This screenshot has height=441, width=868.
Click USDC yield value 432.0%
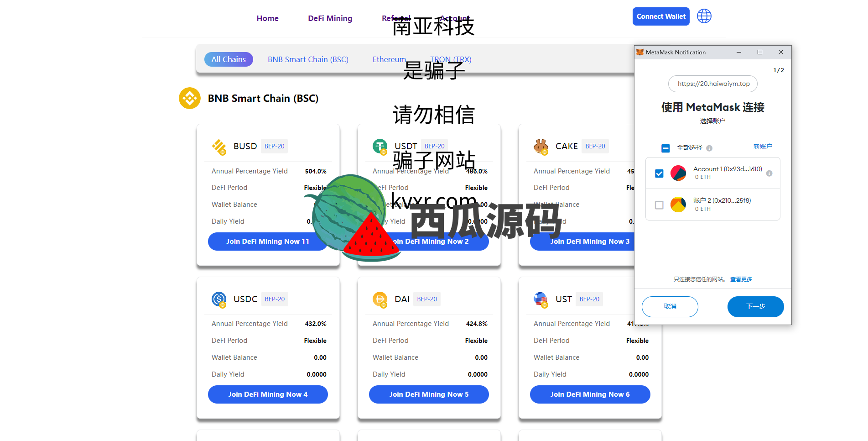click(316, 324)
